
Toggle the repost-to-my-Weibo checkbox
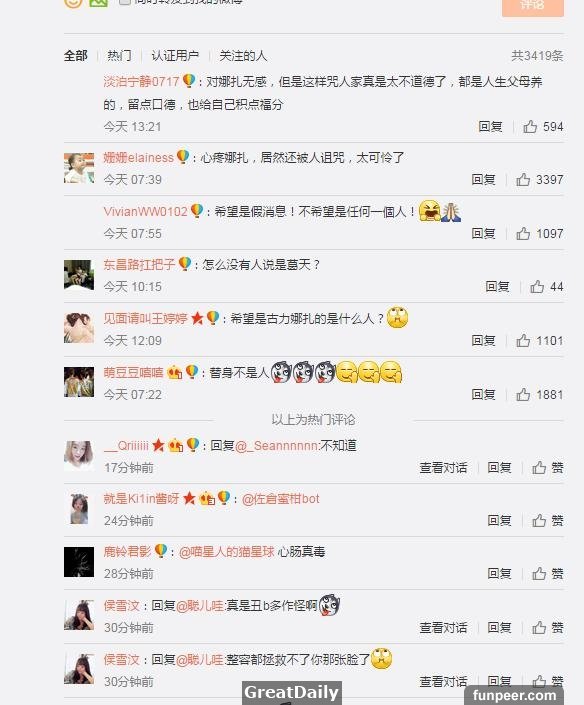click(x=125, y=2)
